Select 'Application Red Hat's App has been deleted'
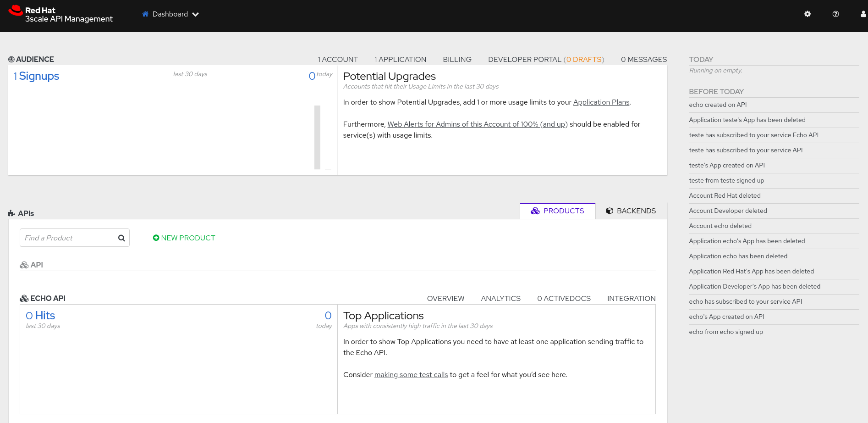Viewport: 868px width, 423px height. tap(751, 272)
